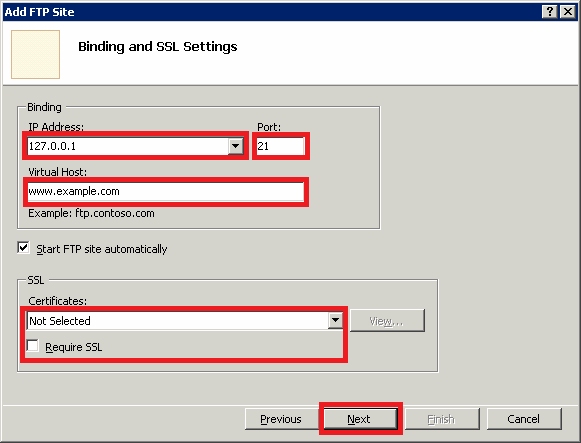Click the Require SSL label text

[x=73, y=347]
